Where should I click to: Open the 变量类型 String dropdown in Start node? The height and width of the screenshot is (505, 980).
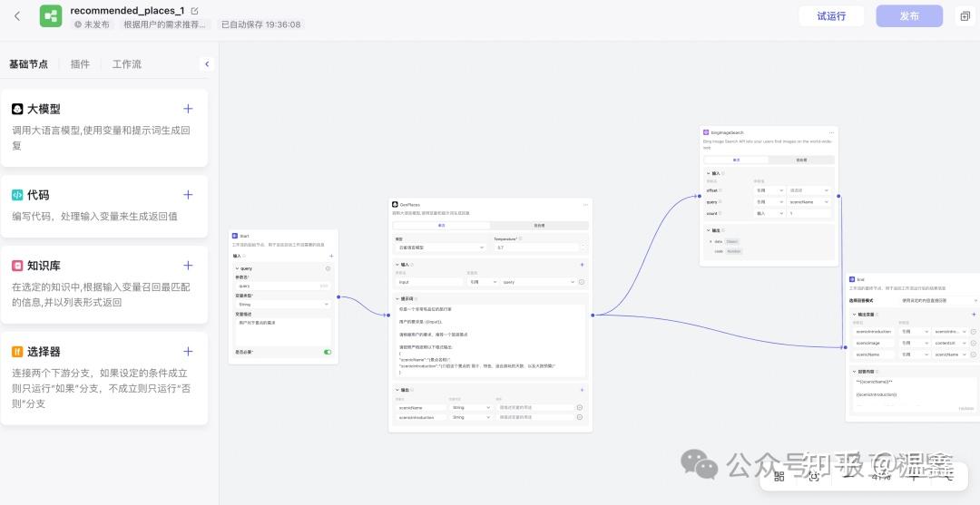[283, 304]
